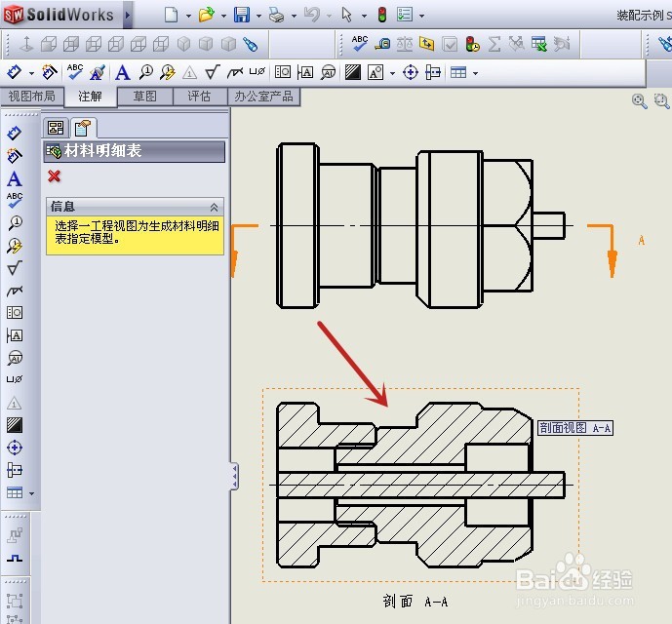Add Datum Feature from the horizontal toolbar
This screenshot has height=624, width=672.
(x=305, y=72)
